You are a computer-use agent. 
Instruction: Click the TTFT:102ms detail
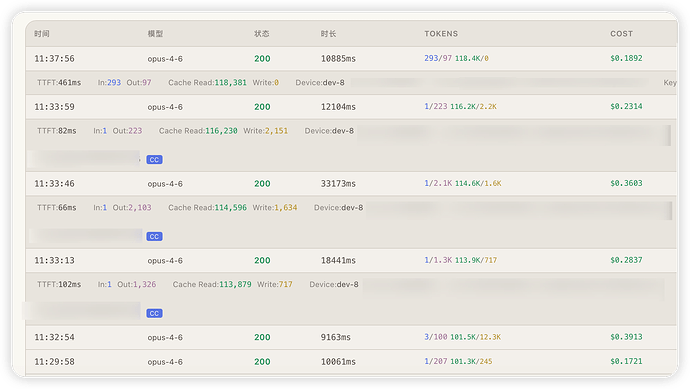pyautogui.click(x=59, y=285)
